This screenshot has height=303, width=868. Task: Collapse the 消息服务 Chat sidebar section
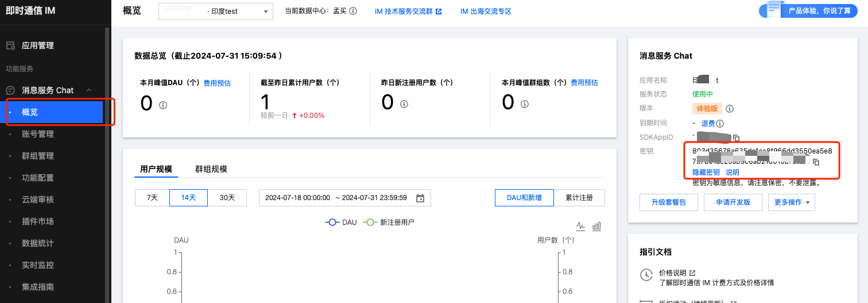[89, 90]
